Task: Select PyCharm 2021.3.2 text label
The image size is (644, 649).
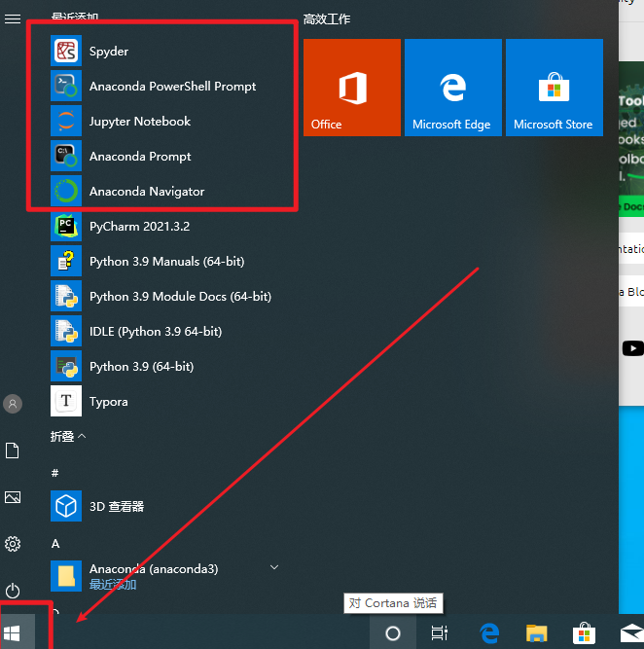Action: [x=139, y=227]
